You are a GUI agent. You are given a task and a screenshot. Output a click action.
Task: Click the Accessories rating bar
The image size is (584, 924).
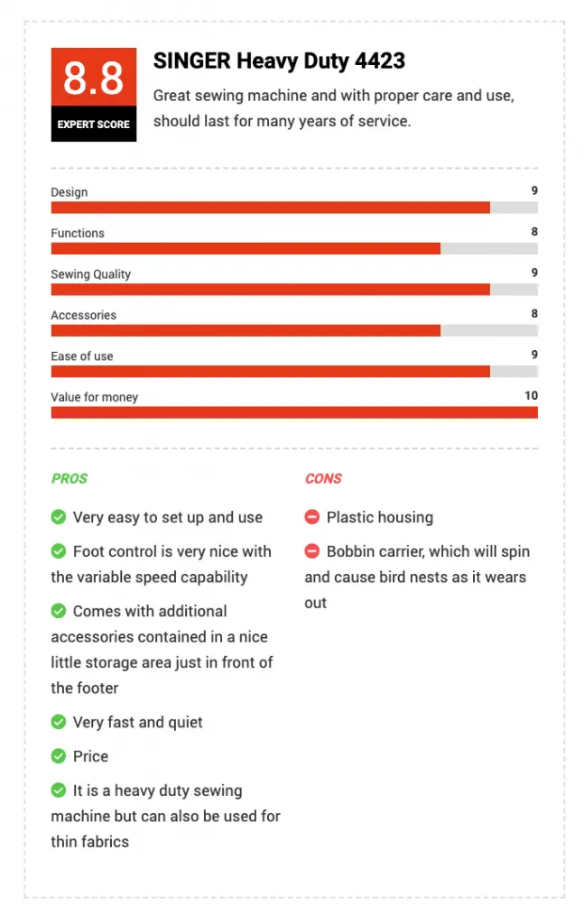pos(294,330)
